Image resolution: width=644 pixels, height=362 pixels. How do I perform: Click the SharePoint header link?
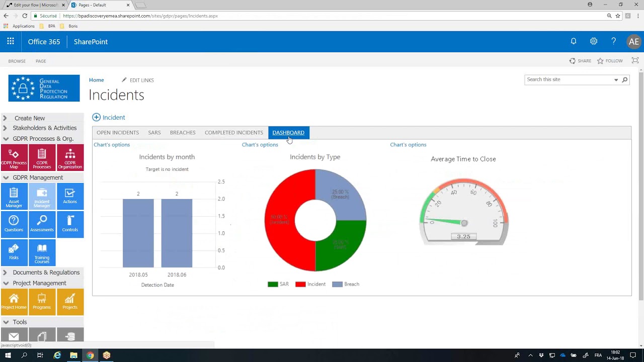pyautogui.click(x=91, y=42)
